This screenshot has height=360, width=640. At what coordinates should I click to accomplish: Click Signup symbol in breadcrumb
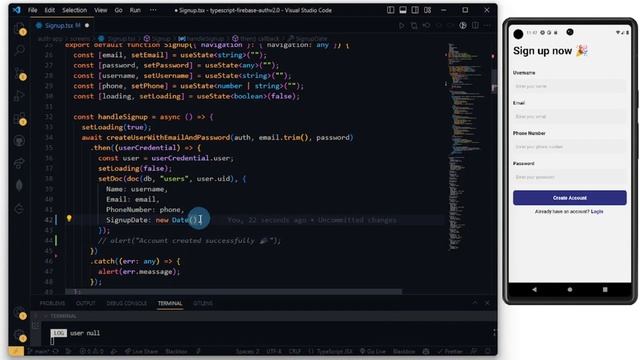point(157,38)
